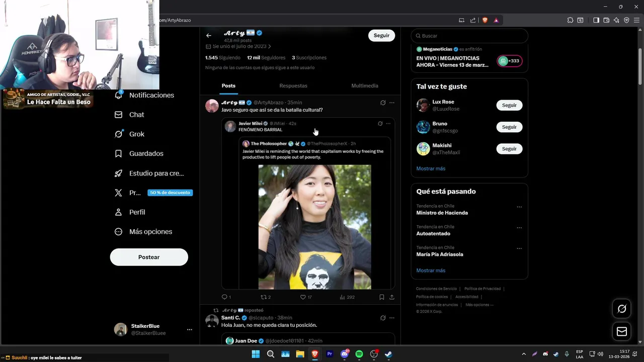View analytics showing 292 views

(347, 297)
